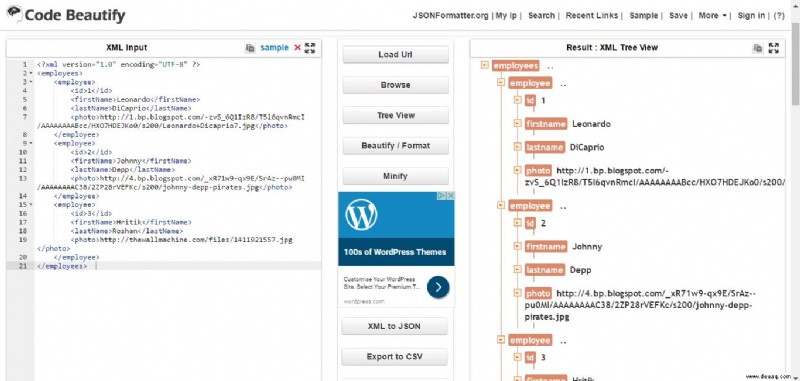Open JSONFormatter.org link
800x381 pixels.
(451, 15)
